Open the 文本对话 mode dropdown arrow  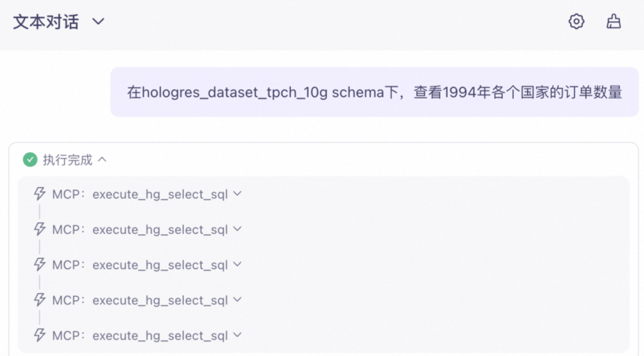point(98,22)
